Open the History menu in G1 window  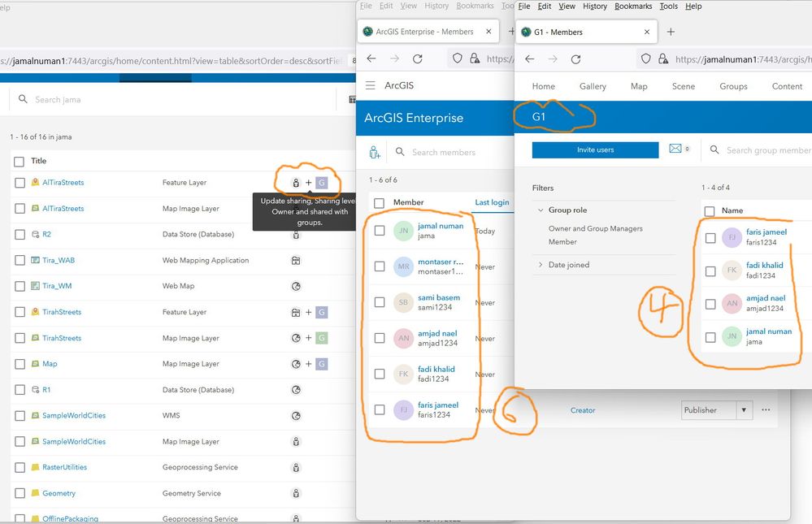point(594,6)
